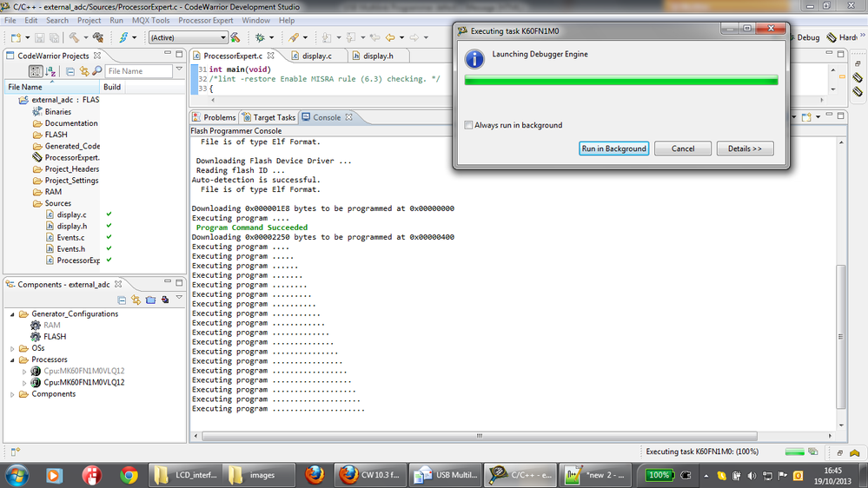The image size is (868, 488).
Task: Click the lightning bolt Flash Programmer icon
Action: [123, 37]
